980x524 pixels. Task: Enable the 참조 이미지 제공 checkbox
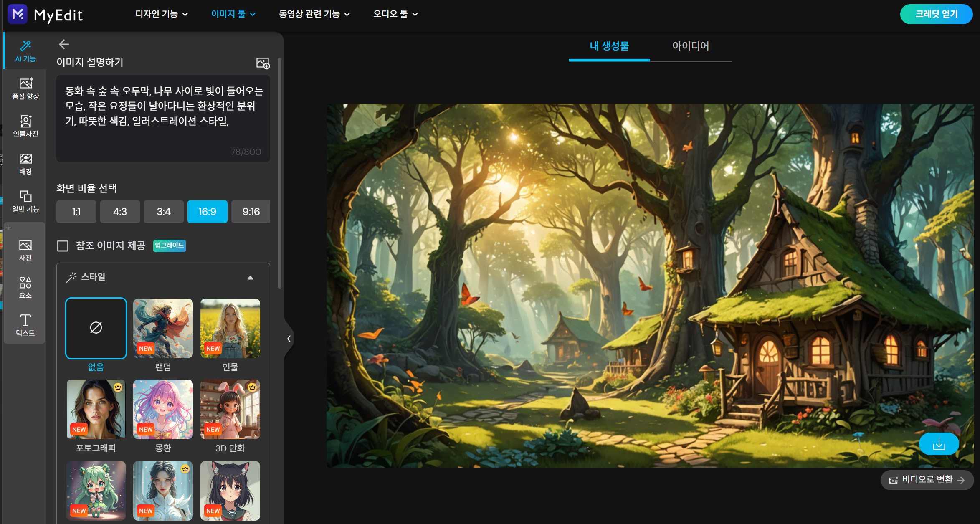coord(63,246)
